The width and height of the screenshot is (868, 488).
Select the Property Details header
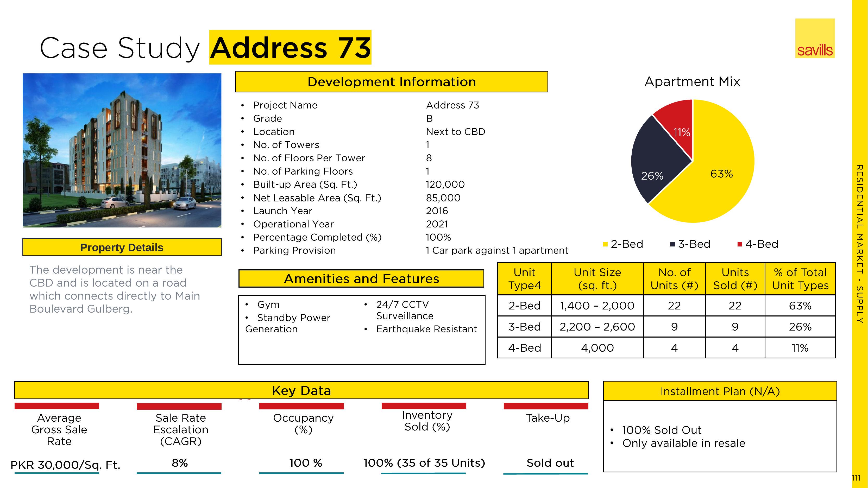(x=122, y=248)
